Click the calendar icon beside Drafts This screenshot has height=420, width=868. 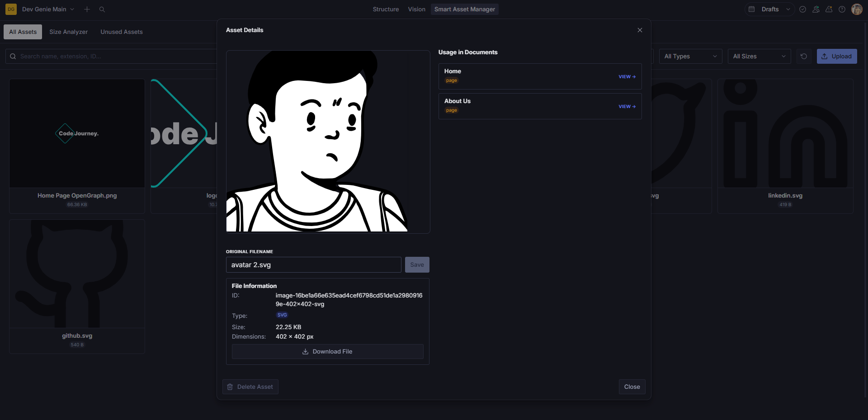752,9
